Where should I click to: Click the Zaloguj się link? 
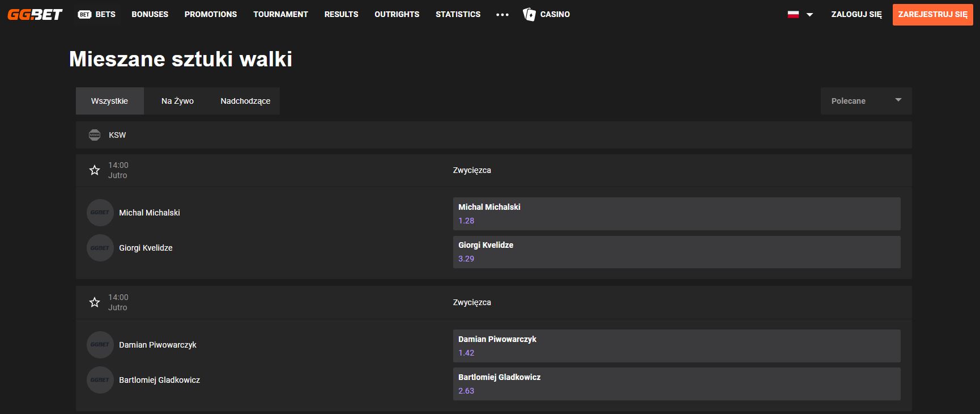tap(856, 14)
